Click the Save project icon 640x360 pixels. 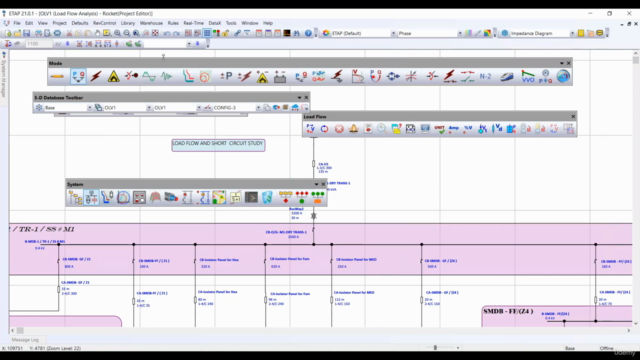27,33
